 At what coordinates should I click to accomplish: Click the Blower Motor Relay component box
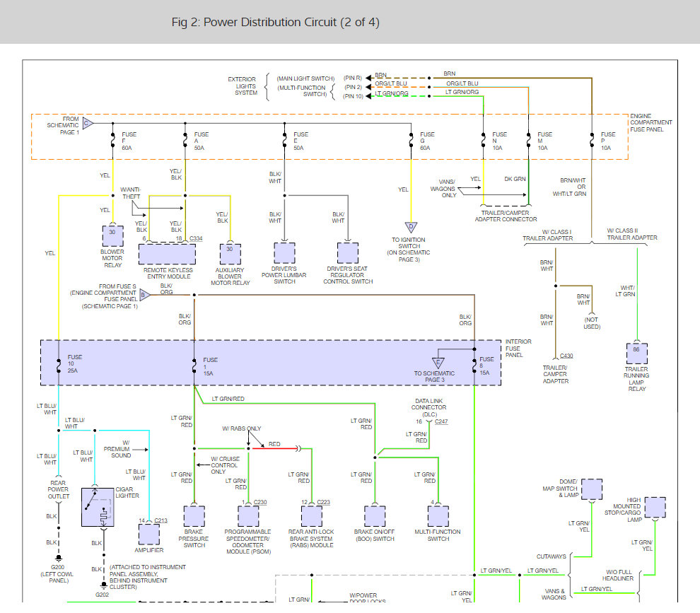[113, 235]
